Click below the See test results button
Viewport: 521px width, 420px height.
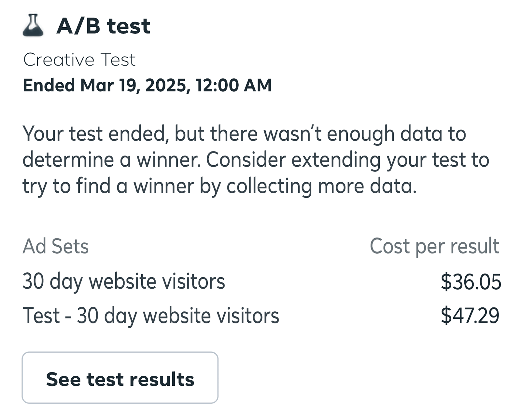click(120, 413)
